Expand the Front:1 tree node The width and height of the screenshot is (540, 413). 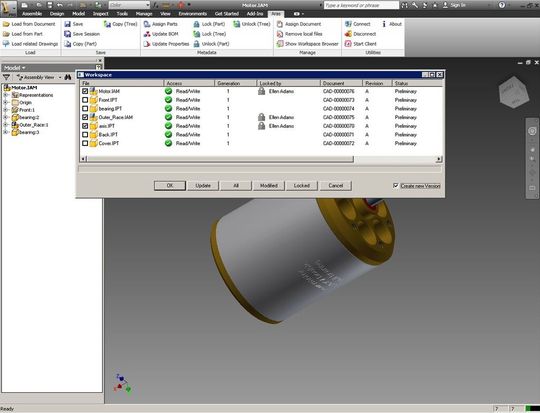[6, 110]
